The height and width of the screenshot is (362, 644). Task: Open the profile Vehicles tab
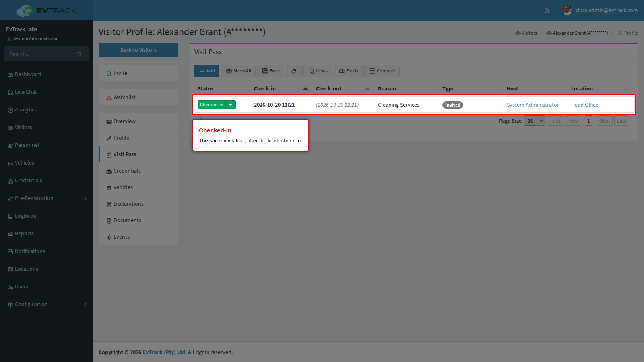pos(138,187)
